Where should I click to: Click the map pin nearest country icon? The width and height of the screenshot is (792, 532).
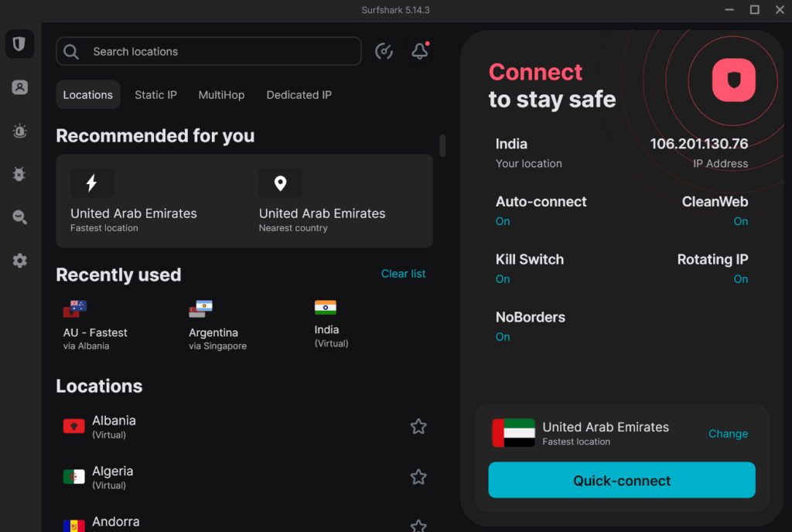click(x=280, y=182)
